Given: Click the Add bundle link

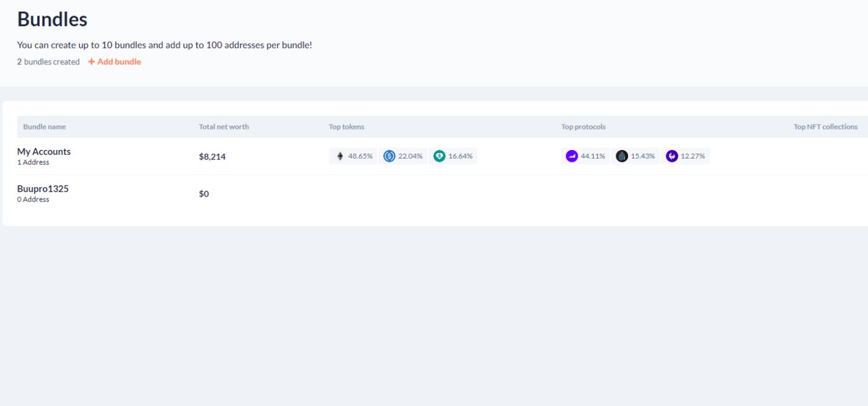Looking at the screenshot, I should tap(115, 62).
